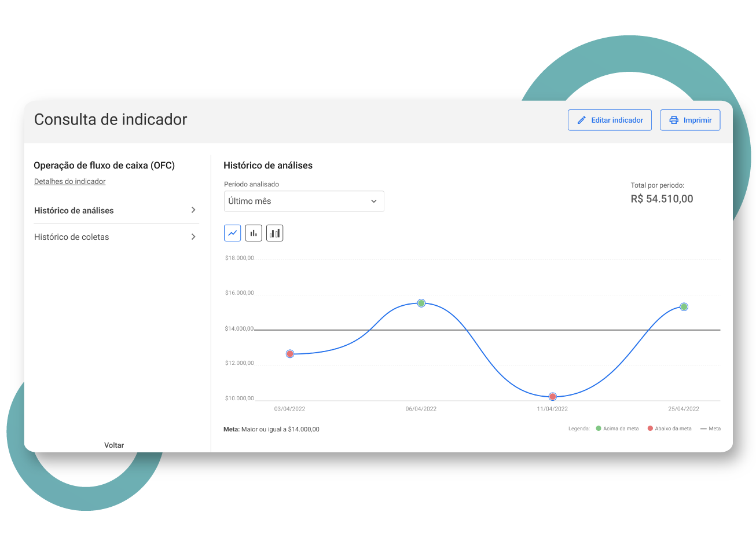This screenshot has width=756, height=545.
Task: Click the Meta: Maior ou igual text
Action: click(x=271, y=429)
